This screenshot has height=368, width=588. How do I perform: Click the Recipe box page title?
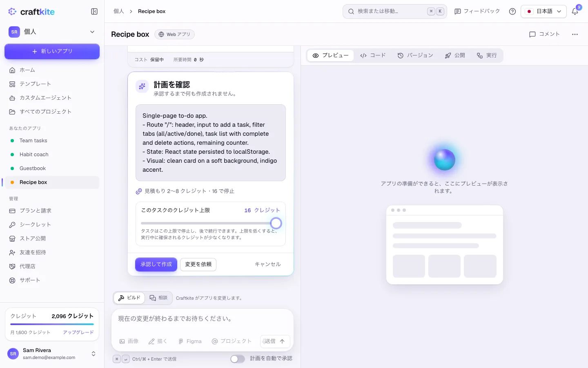point(130,34)
